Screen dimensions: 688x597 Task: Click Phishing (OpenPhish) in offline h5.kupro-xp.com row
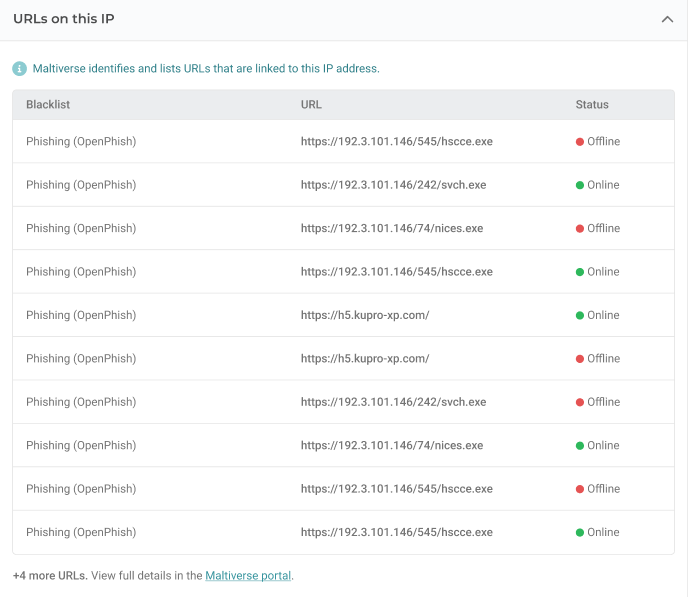81,358
